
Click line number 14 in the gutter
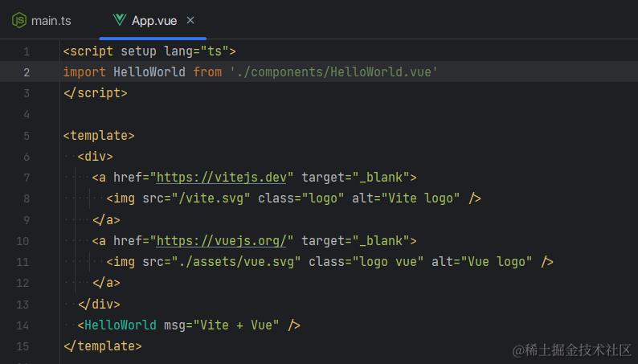coord(22,325)
